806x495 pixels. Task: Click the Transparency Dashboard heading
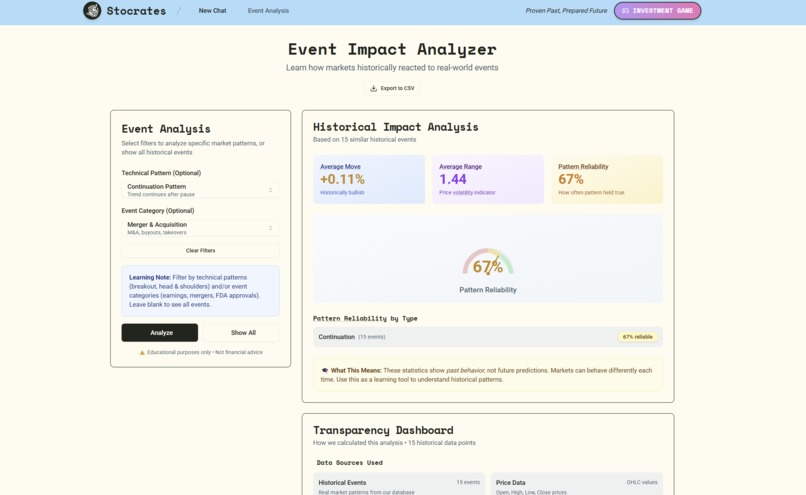(383, 430)
